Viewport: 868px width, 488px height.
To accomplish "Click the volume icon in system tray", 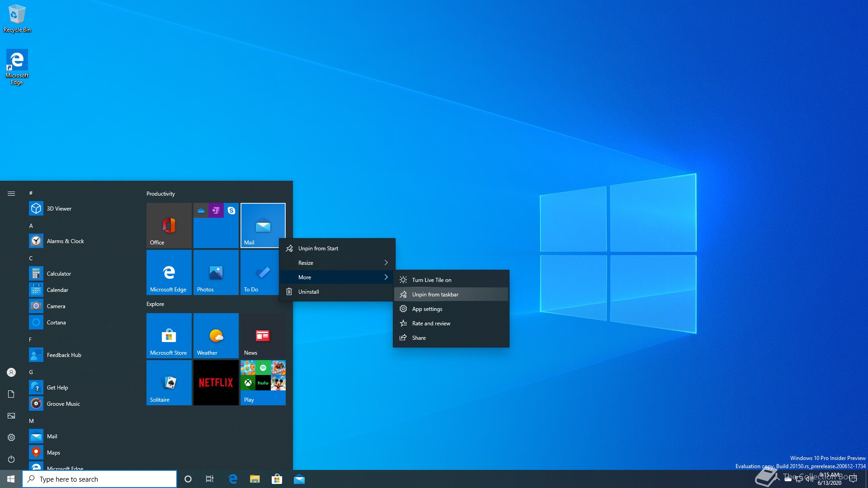I will [x=810, y=479].
